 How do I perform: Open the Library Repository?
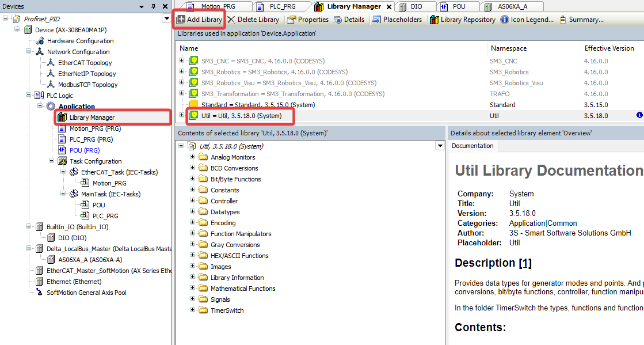pos(462,20)
